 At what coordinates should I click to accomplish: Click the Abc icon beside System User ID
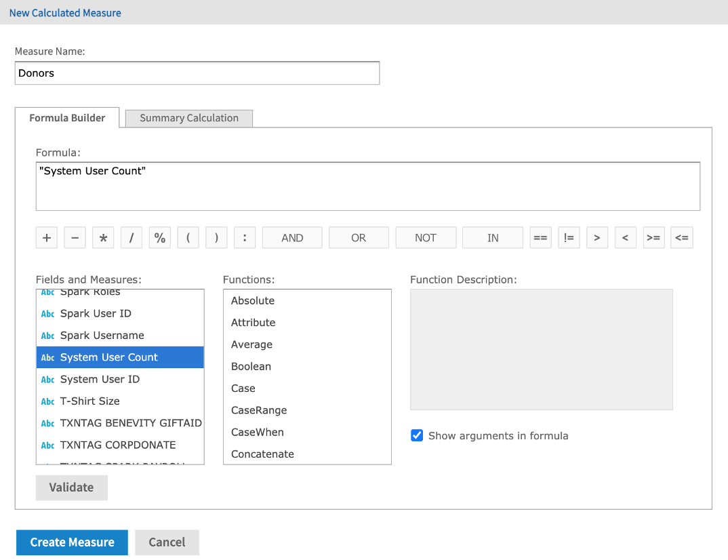pos(48,380)
